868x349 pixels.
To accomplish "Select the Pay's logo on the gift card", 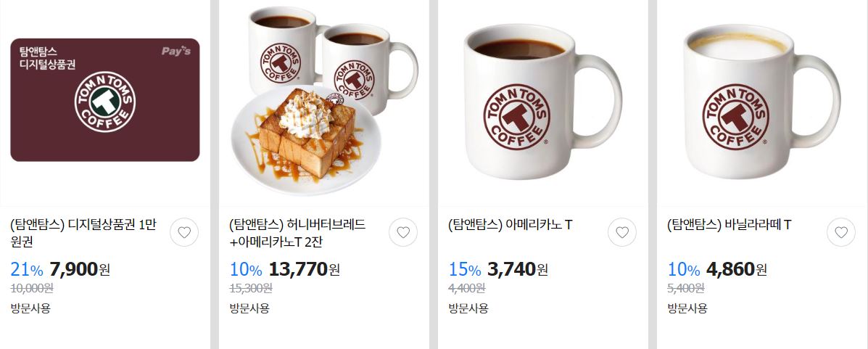I will [x=176, y=51].
